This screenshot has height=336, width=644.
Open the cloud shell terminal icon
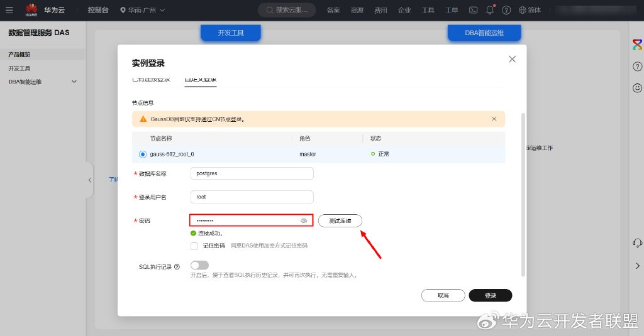coord(473,10)
